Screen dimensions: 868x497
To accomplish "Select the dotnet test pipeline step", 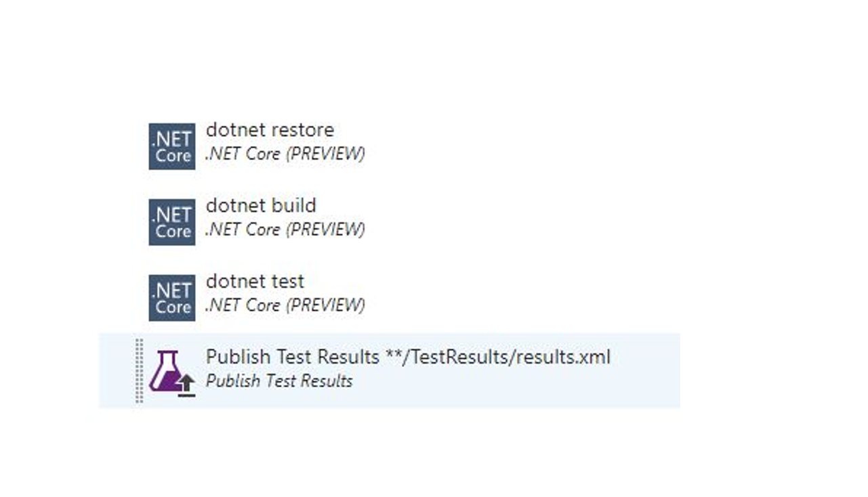I will (271, 294).
